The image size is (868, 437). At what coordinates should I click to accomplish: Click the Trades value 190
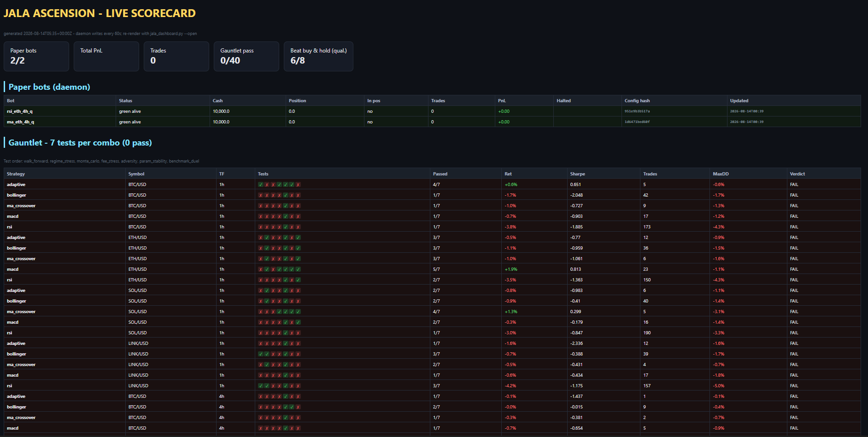647,332
